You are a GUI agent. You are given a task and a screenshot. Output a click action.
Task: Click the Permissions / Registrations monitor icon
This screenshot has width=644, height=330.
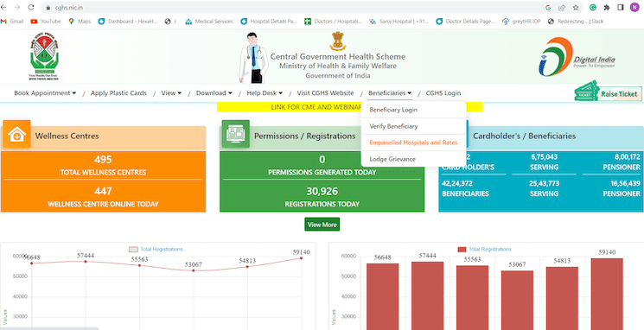coord(236,134)
